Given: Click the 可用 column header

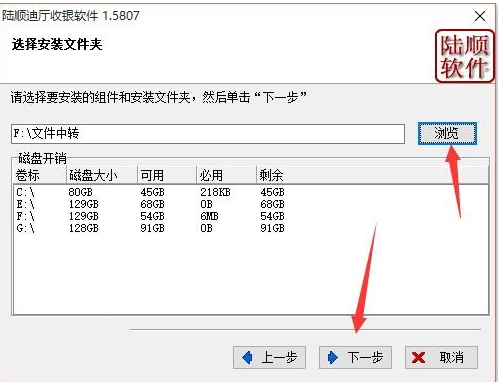Looking at the screenshot, I should [x=167, y=175].
